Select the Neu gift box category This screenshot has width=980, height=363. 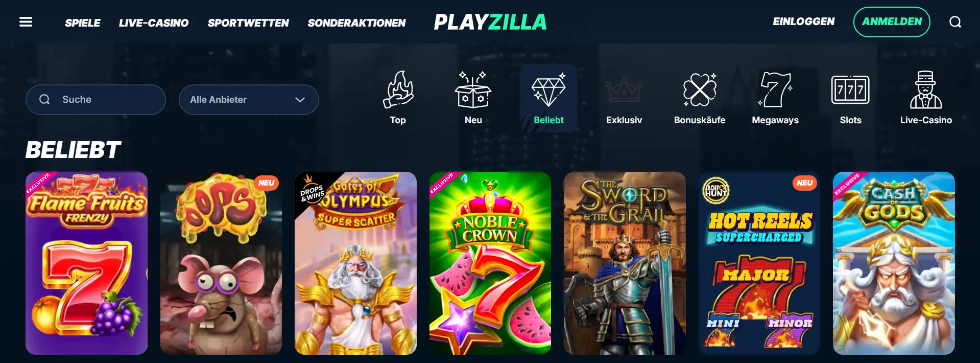[x=473, y=98]
